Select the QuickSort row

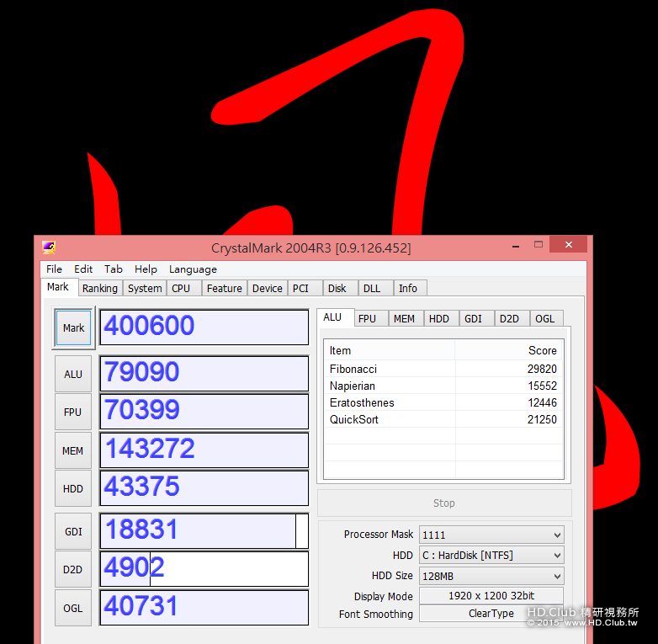[x=443, y=419]
